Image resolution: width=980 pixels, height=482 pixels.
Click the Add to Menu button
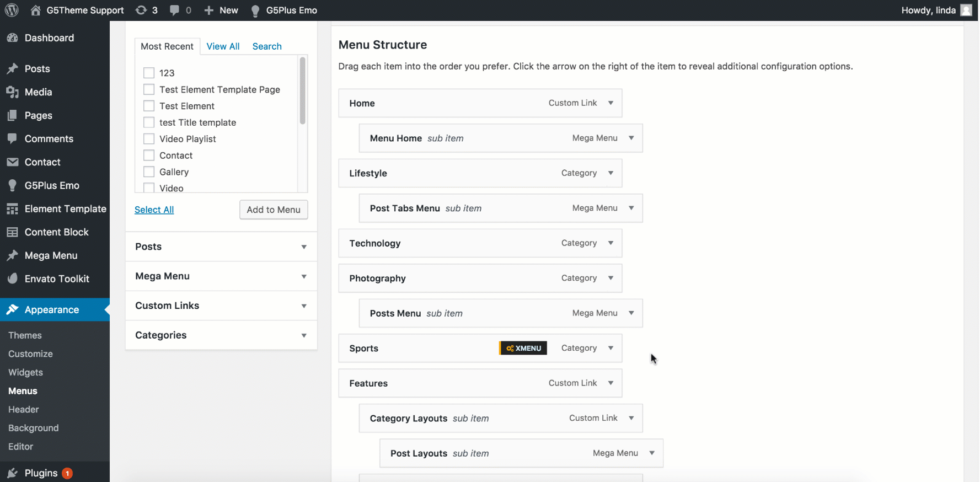[274, 210]
